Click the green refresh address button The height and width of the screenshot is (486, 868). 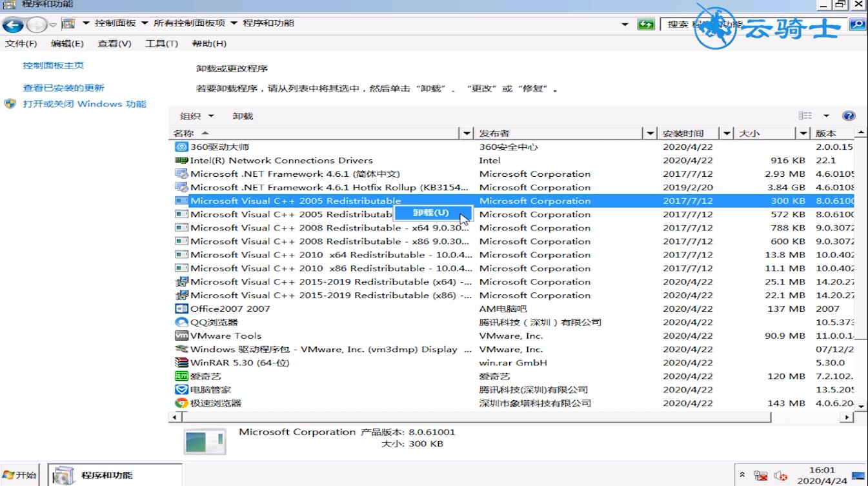click(645, 25)
